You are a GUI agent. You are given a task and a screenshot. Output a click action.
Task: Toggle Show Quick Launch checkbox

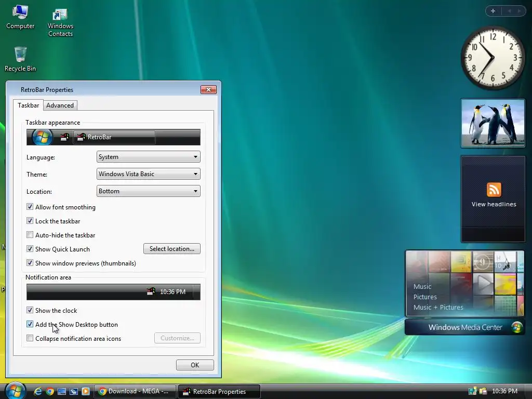pos(30,249)
